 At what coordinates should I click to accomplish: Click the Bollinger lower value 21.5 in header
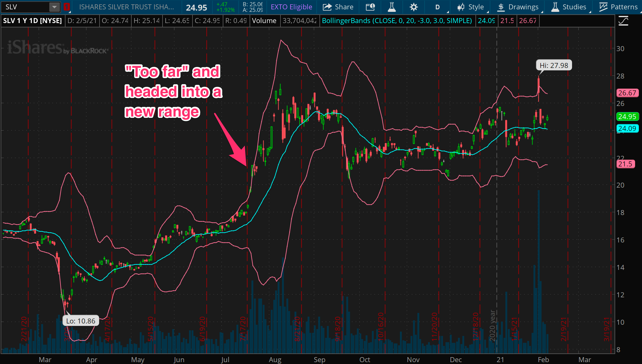507,21
